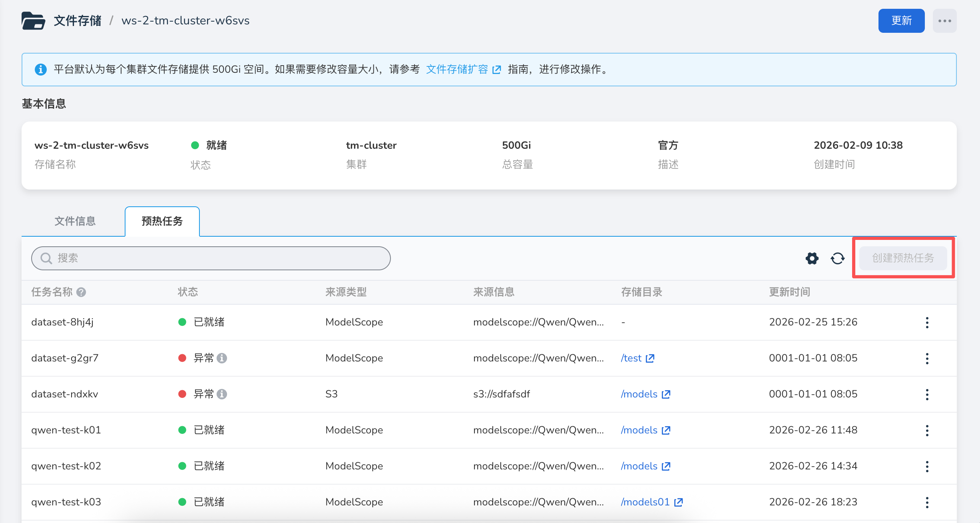Click the info icon for dataset-ndxkv 异常 status
Screen dimensions: 980x523
pyautogui.click(x=222, y=394)
